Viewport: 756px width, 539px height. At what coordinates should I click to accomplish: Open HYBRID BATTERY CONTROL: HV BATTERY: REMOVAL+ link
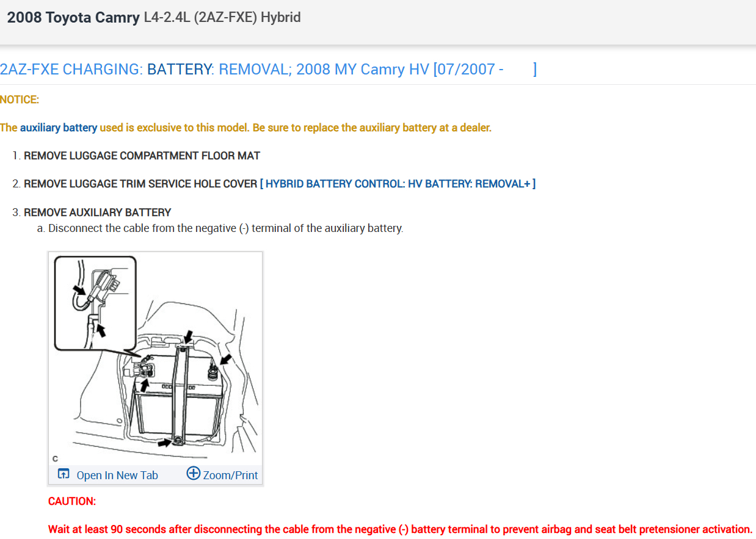point(398,184)
